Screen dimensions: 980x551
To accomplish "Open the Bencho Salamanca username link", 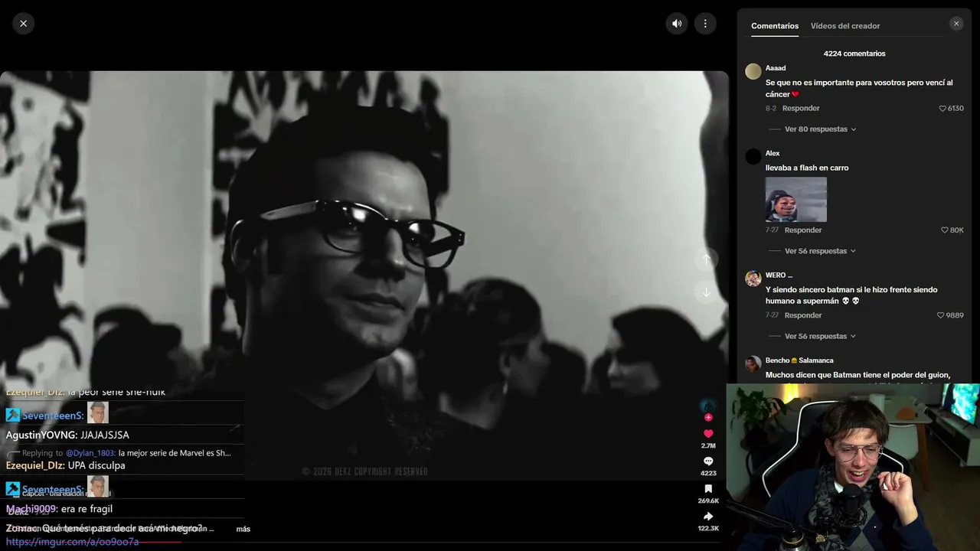I will 799,360.
